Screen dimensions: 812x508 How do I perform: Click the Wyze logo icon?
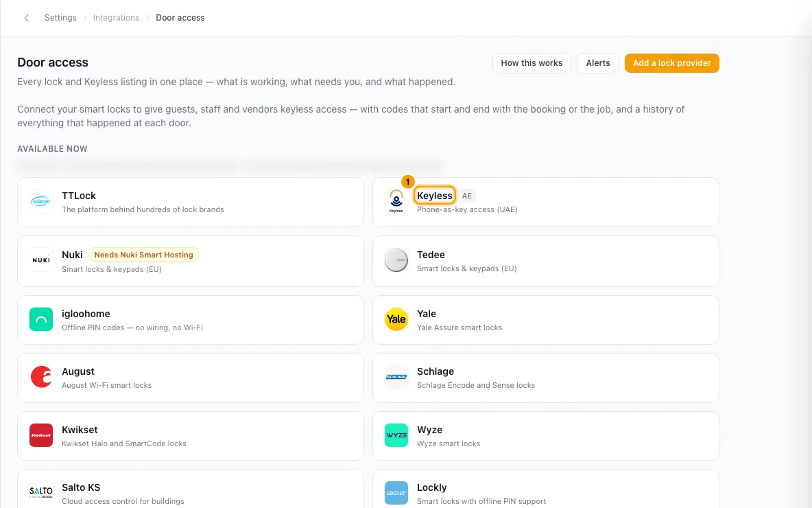pos(396,435)
